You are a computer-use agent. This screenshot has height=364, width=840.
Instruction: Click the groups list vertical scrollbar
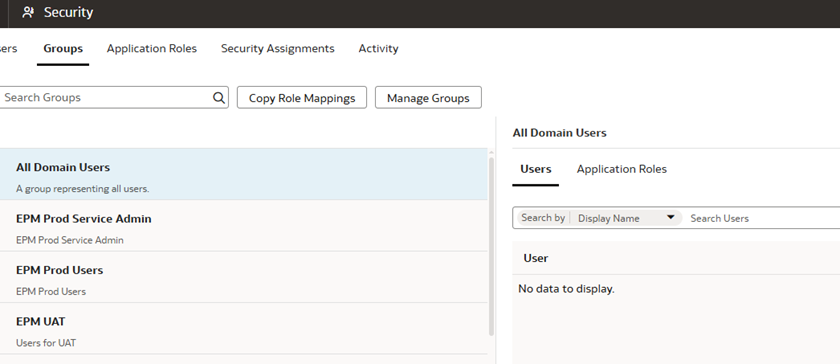491,247
